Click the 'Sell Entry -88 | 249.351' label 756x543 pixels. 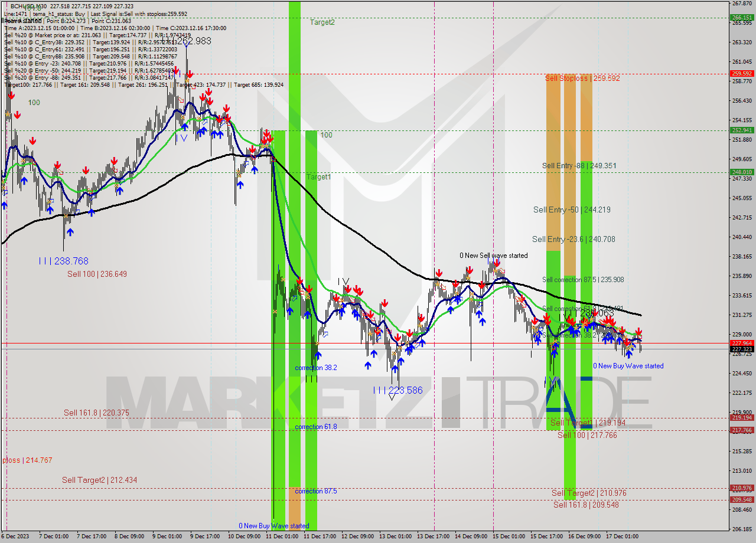[579, 166]
